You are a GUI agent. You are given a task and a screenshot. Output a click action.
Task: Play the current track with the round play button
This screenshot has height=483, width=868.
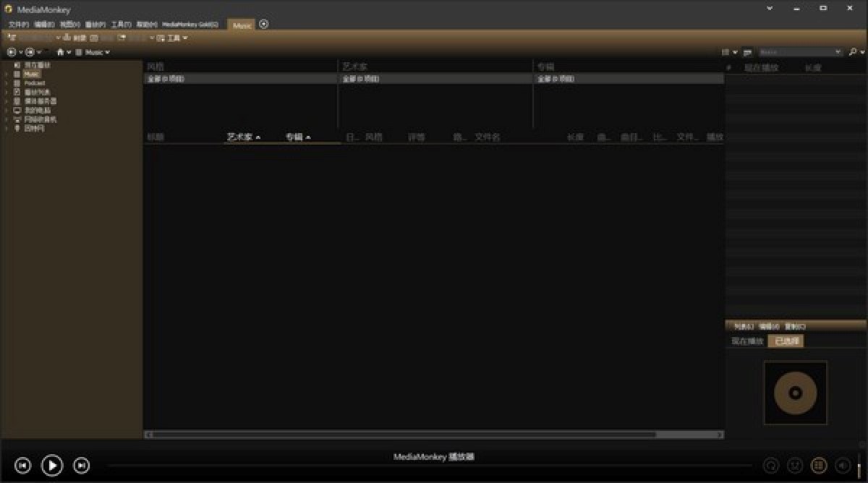(52, 465)
